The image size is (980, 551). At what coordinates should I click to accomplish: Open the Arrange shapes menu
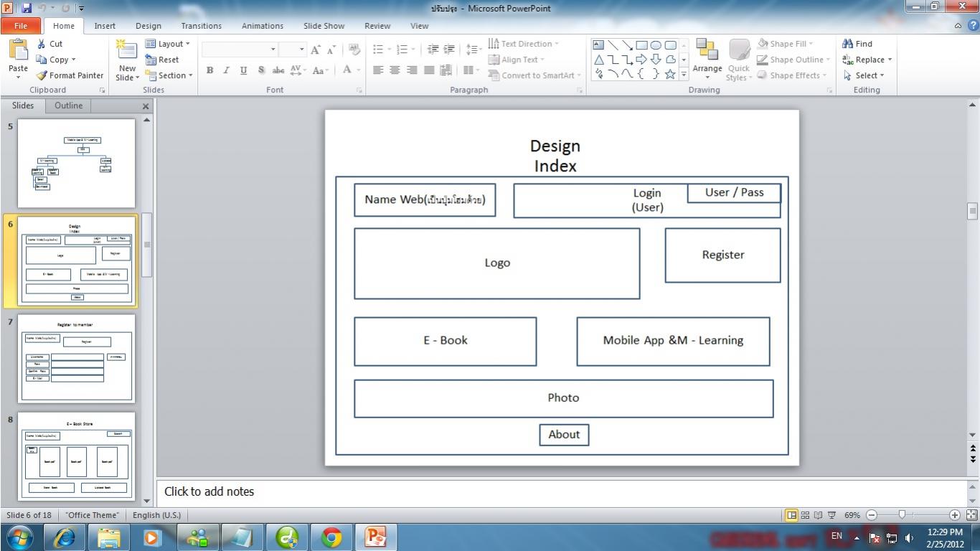click(707, 60)
